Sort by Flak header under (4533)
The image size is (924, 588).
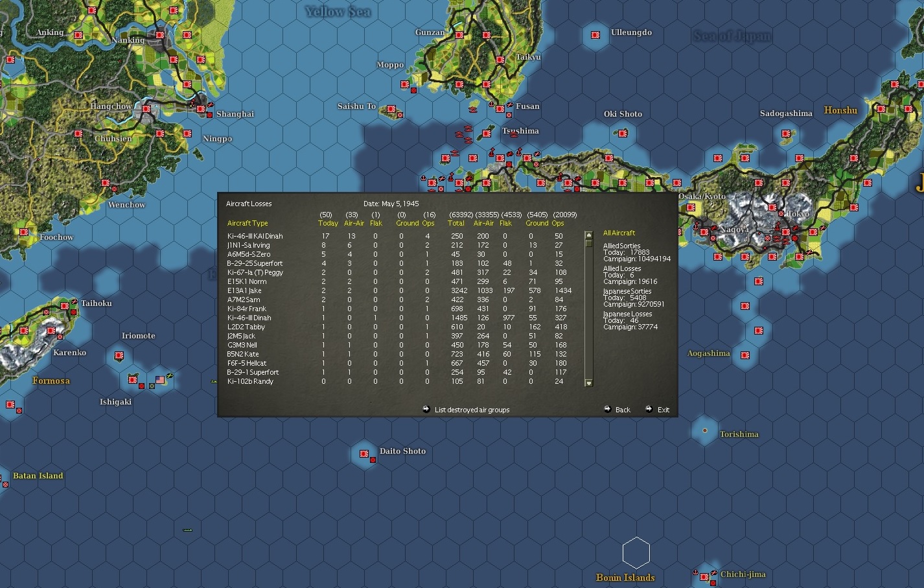tap(505, 223)
